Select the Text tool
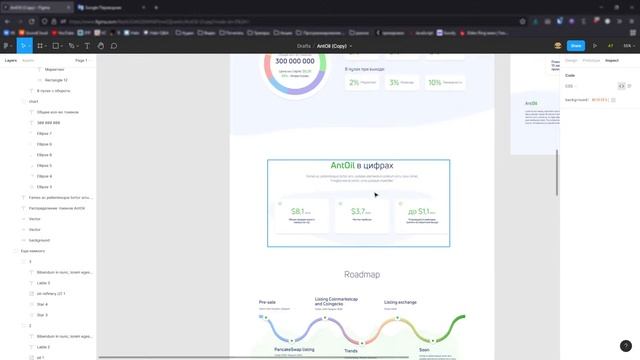The width and height of the screenshot is (640, 360). pos(87,46)
